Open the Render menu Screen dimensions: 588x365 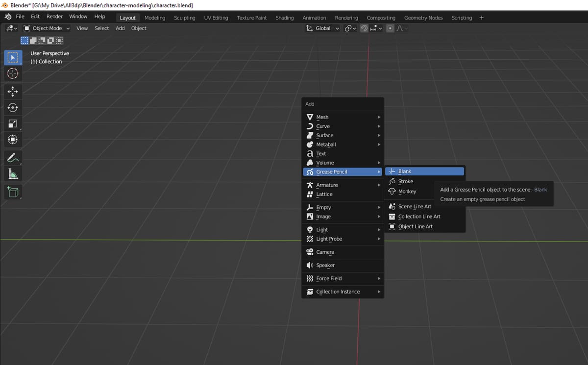[54, 17]
